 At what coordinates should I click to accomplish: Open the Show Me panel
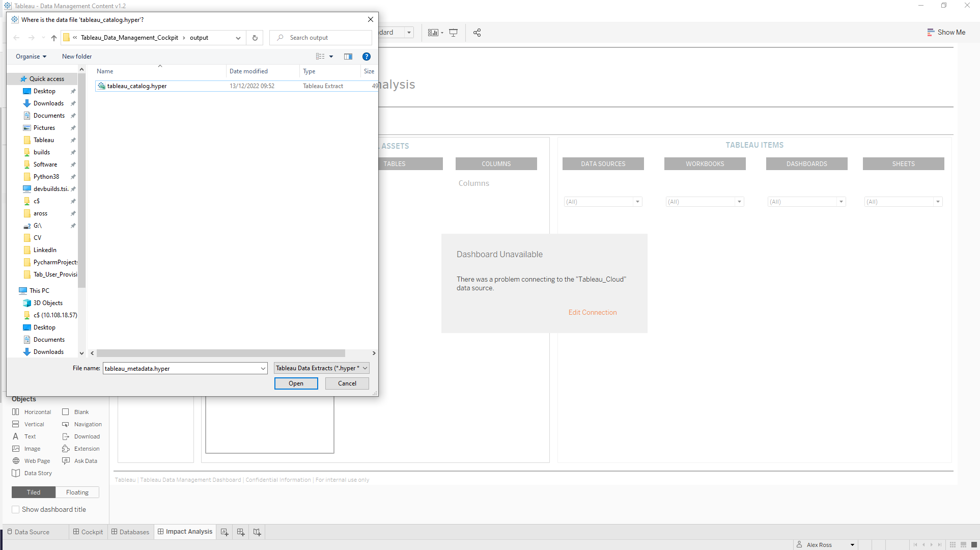tap(946, 32)
